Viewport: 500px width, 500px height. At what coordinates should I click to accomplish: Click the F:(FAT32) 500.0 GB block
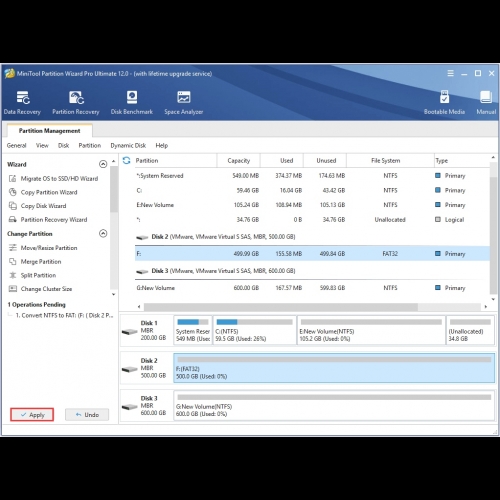(x=334, y=368)
